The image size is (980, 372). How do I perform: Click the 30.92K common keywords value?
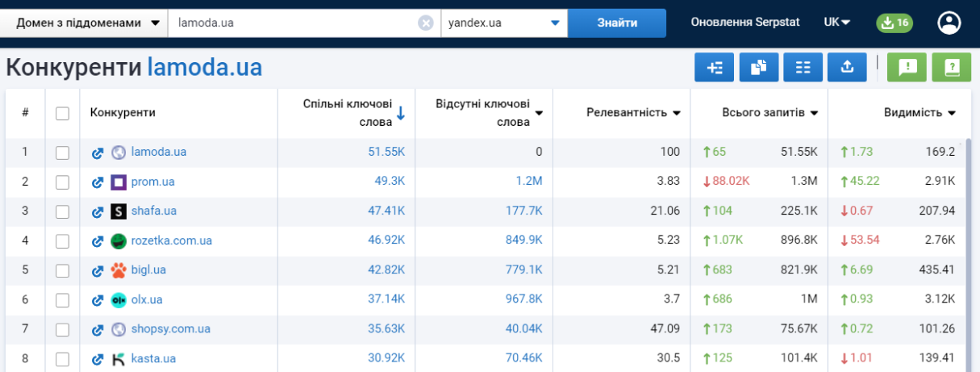click(x=386, y=359)
